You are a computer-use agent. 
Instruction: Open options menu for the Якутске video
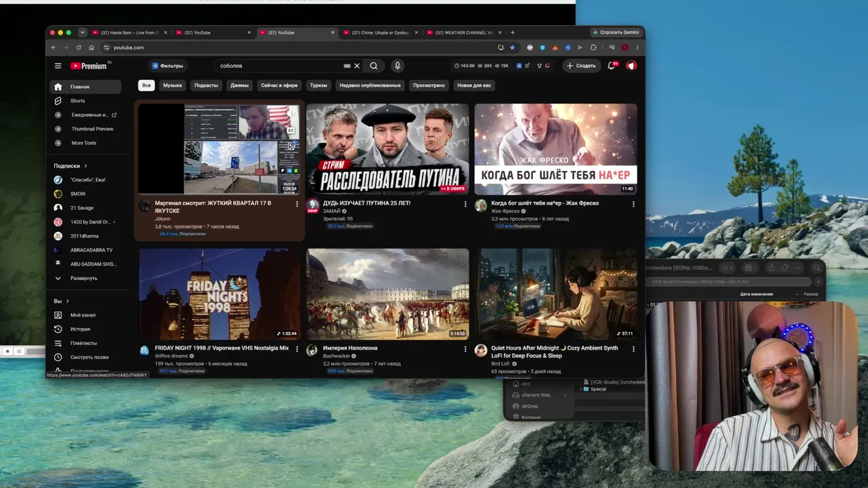click(296, 204)
